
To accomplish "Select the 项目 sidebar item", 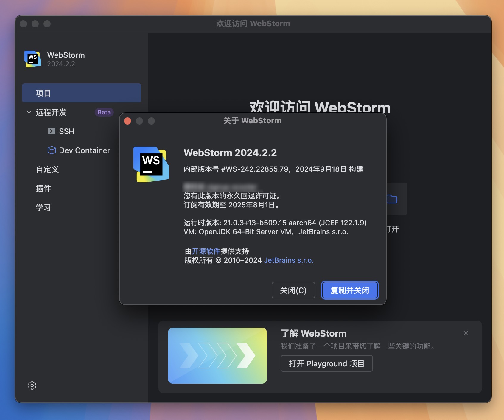I will pyautogui.click(x=82, y=93).
